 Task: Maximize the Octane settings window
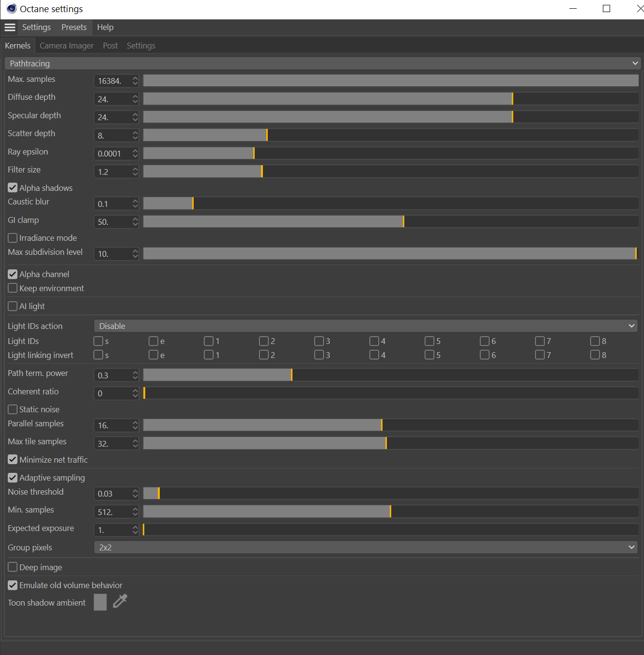tap(606, 9)
